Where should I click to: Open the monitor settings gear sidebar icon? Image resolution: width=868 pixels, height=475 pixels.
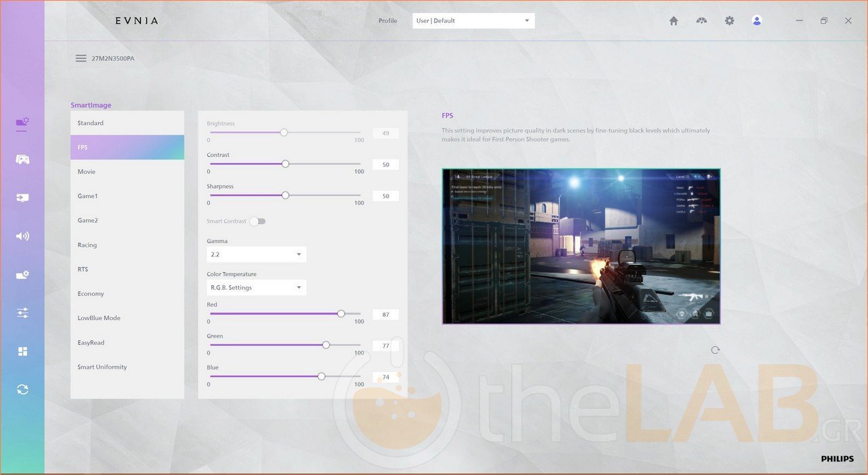pyautogui.click(x=22, y=275)
